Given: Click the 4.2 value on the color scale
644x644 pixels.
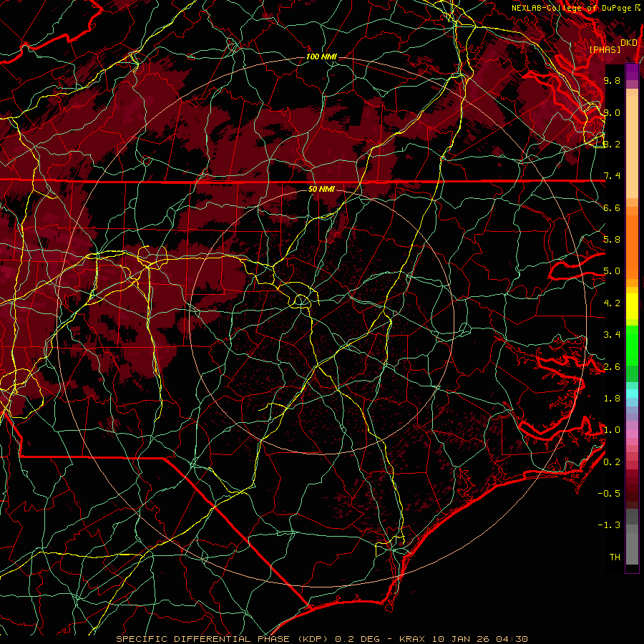Looking at the screenshot, I should (612, 303).
